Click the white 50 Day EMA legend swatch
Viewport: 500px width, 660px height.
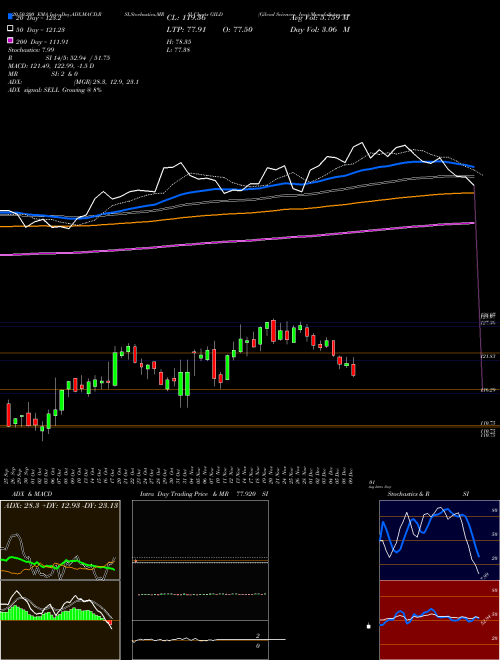tap(10, 29)
